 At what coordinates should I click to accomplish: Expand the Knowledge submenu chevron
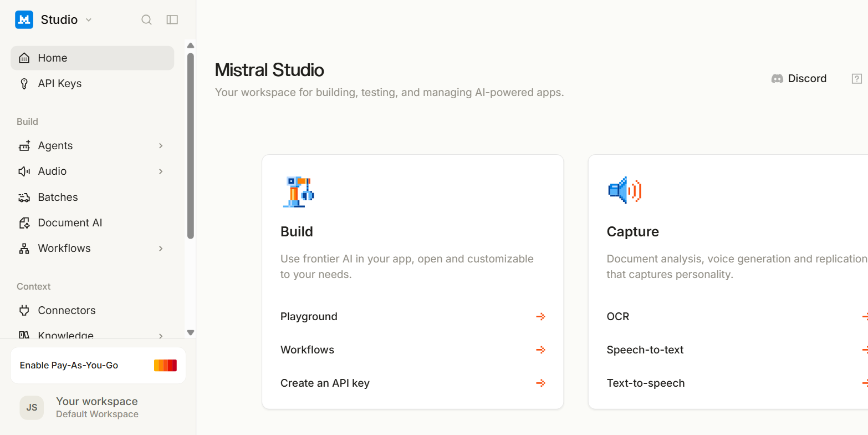pos(161,335)
